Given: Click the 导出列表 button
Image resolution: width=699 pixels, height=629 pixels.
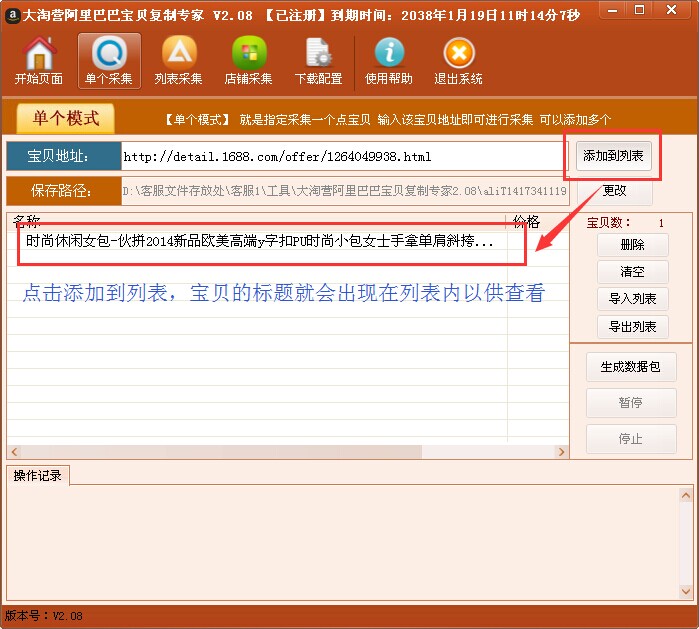Looking at the screenshot, I should (633, 327).
